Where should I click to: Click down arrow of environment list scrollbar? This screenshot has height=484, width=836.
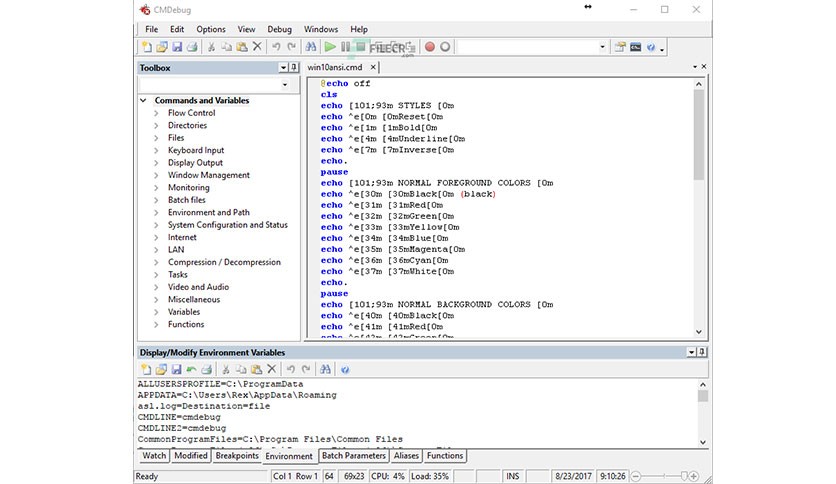[x=703, y=442]
